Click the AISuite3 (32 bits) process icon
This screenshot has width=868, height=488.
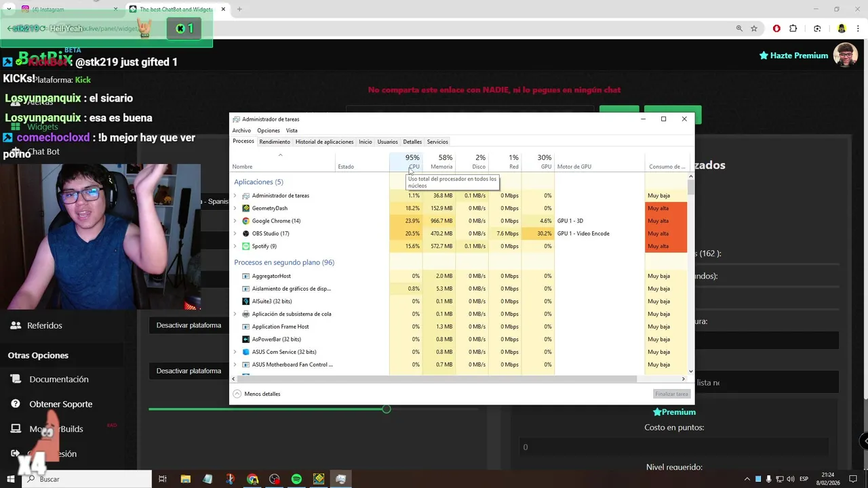[245, 301]
